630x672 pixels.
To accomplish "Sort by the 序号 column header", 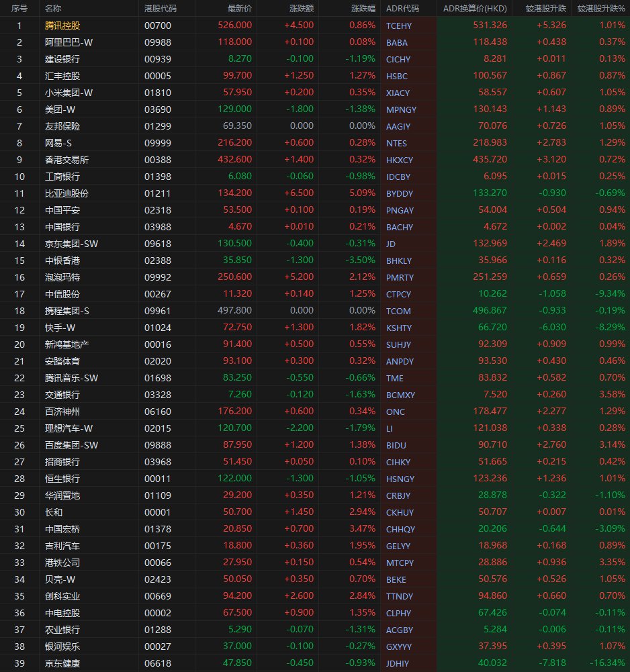I will click(19, 9).
